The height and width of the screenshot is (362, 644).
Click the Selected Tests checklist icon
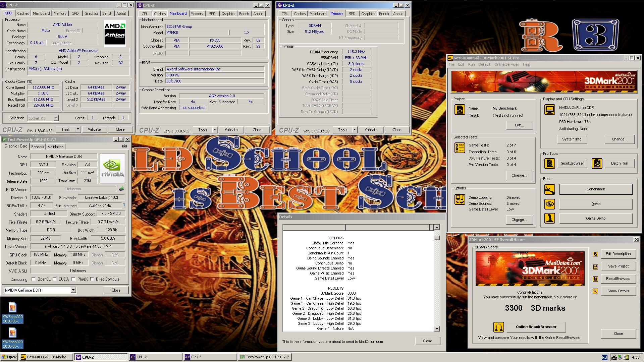460,148
